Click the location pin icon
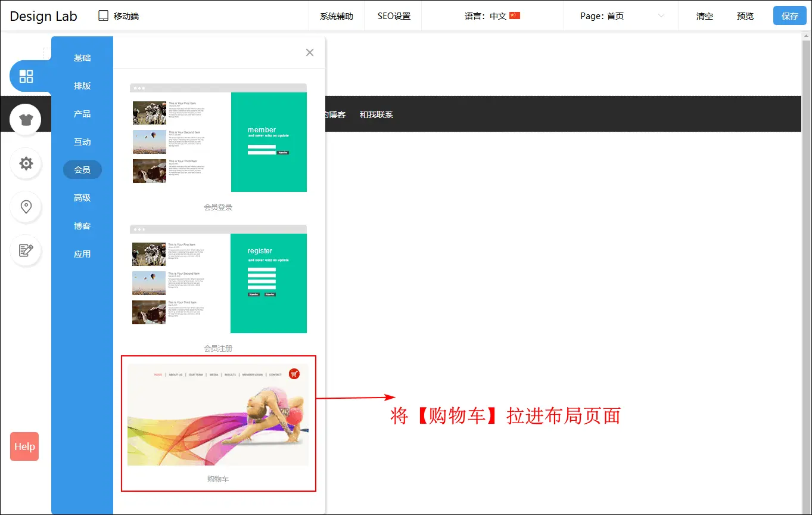The image size is (812, 515). tap(26, 207)
